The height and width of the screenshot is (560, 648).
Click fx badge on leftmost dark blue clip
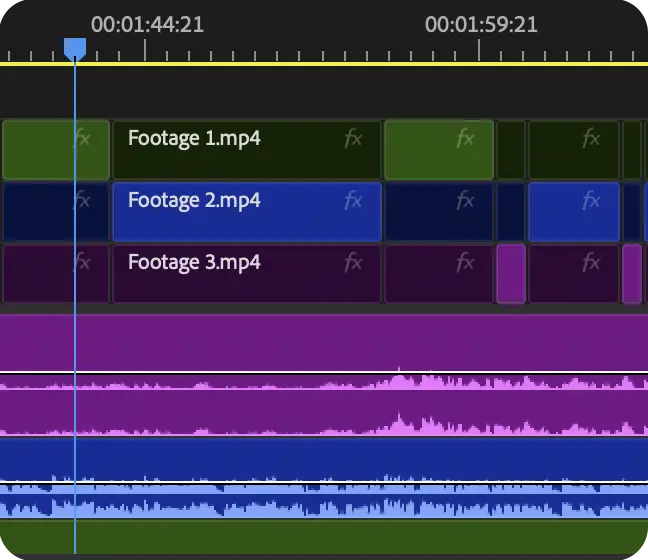point(82,201)
